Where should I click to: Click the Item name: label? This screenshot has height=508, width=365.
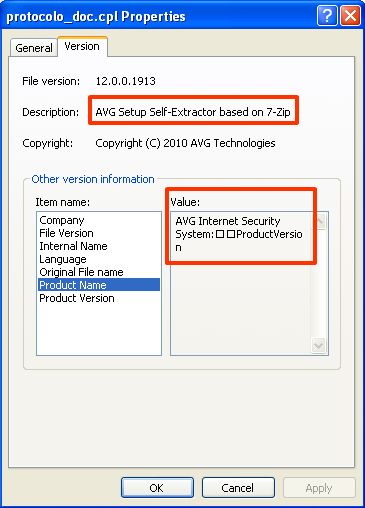pos(63,202)
